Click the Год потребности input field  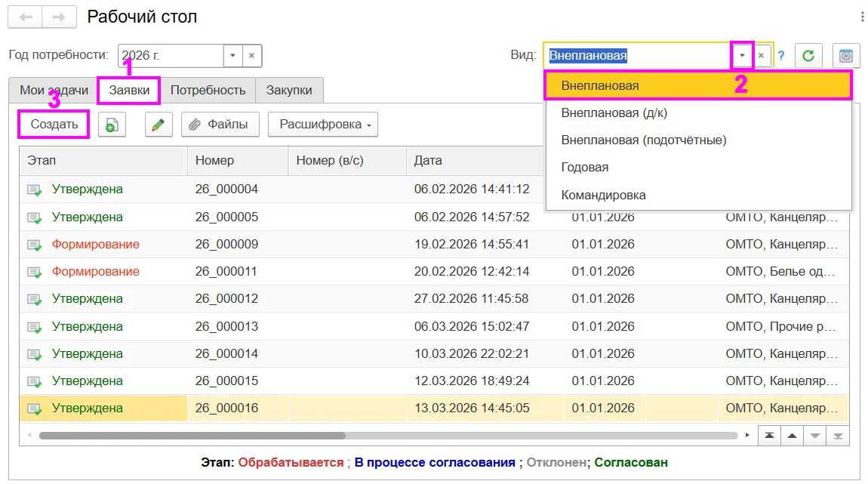(x=171, y=55)
